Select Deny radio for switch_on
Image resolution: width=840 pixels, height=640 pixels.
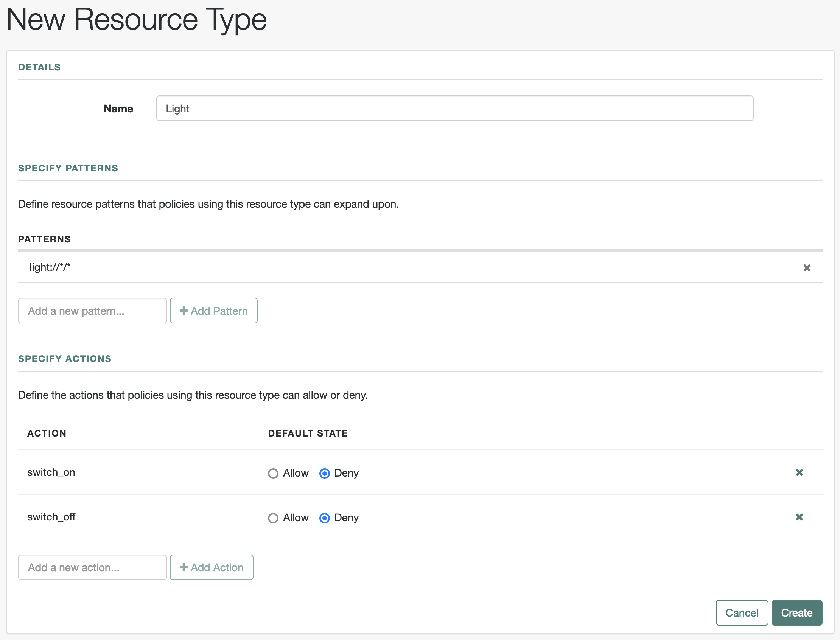324,473
